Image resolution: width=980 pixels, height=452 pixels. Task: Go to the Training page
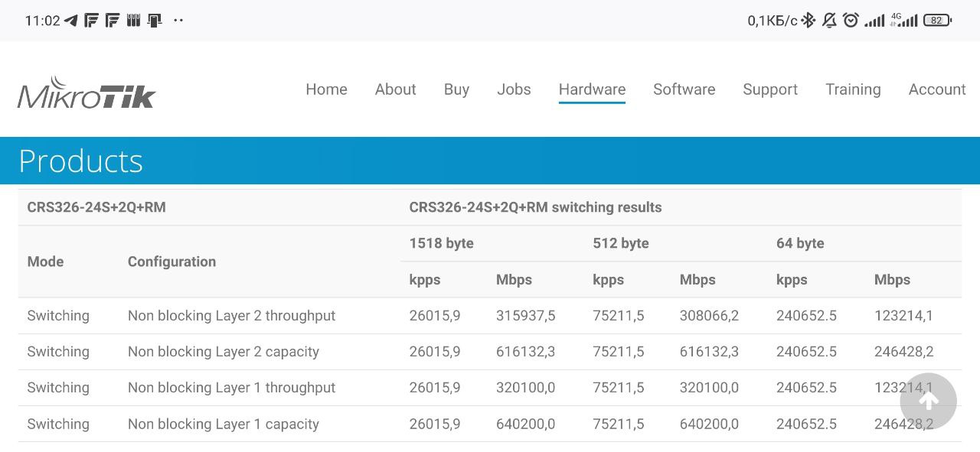click(x=853, y=89)
